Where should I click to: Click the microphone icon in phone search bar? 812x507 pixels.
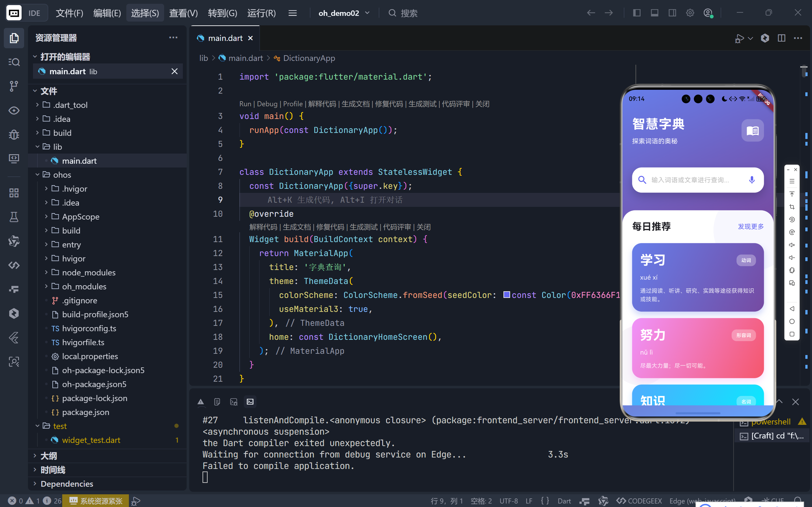pos(752,180)
